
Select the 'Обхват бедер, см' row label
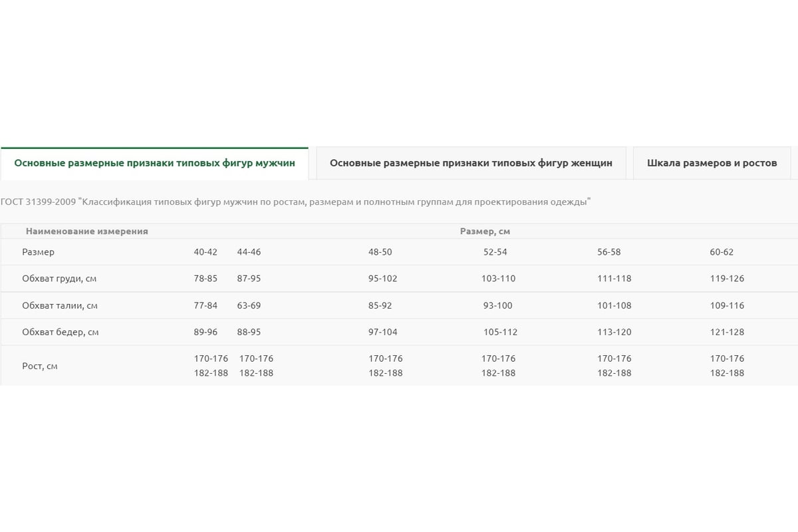(60, 332)
